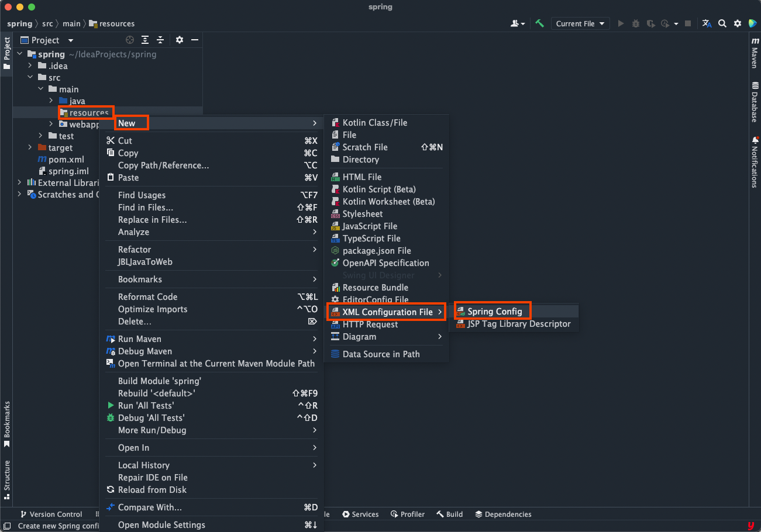Image resolution: width=761 pixels, height=532 pixels.
Task: Expand Scratches and Consoles node
Action: (19, 194)
